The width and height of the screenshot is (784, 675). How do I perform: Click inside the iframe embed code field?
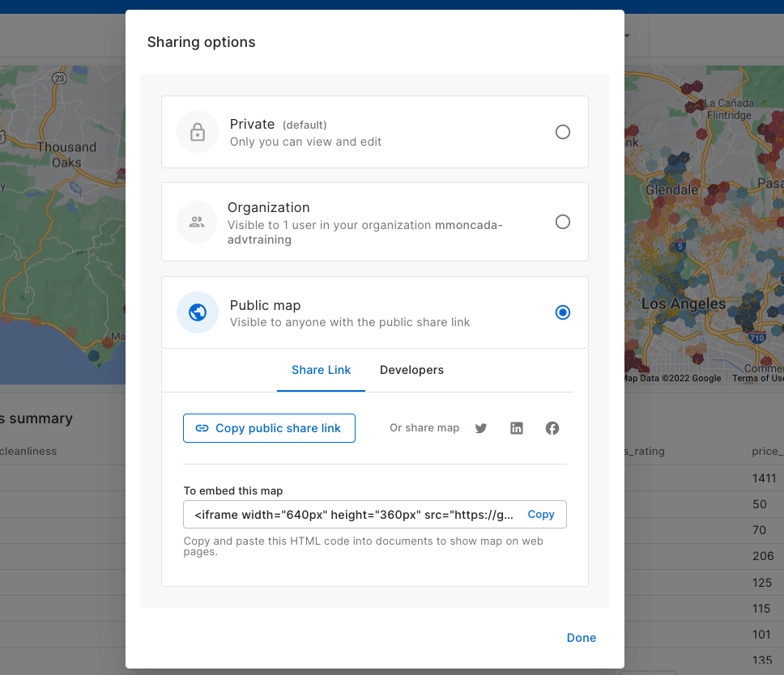353,514
